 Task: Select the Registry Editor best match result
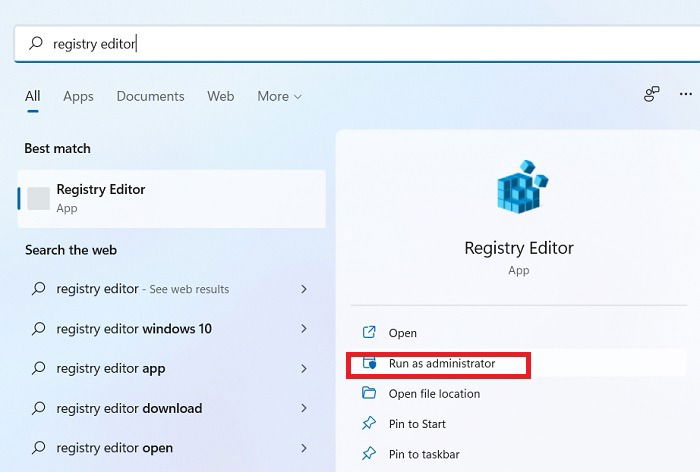(x=172, y=199)
